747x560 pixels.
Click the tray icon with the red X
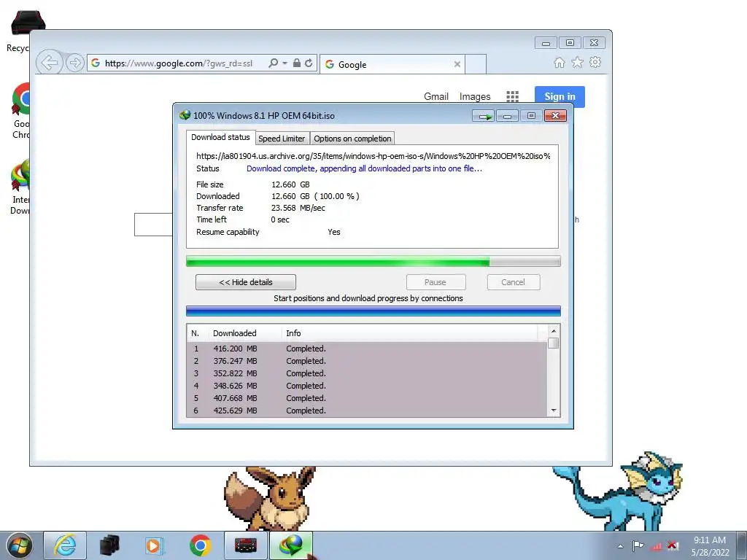click(673, 545)
